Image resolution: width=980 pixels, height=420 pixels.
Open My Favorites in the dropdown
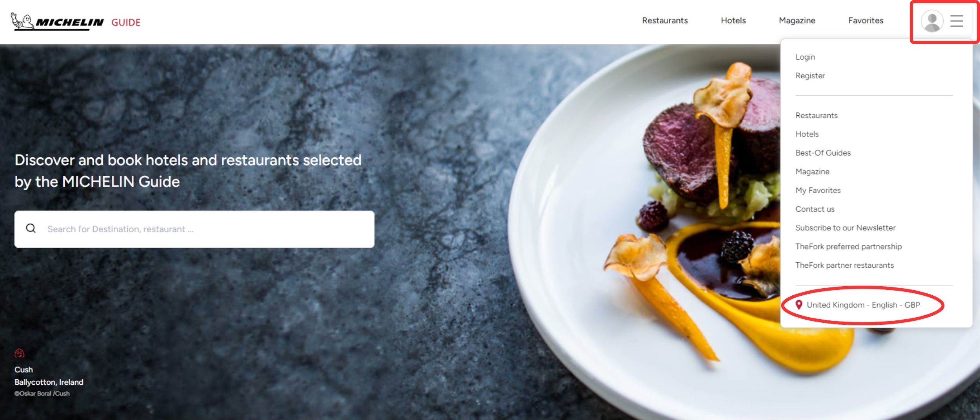pyautogui.click(x=818, y=190)
